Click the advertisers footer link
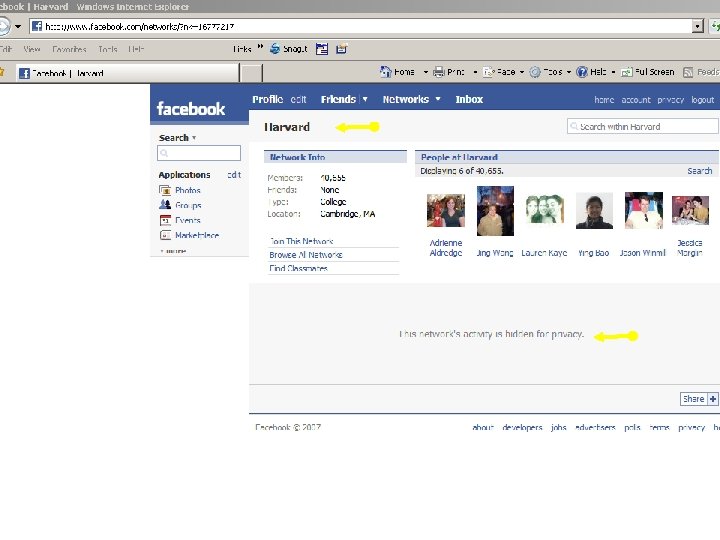720x540 pixels. pos(595,428)
